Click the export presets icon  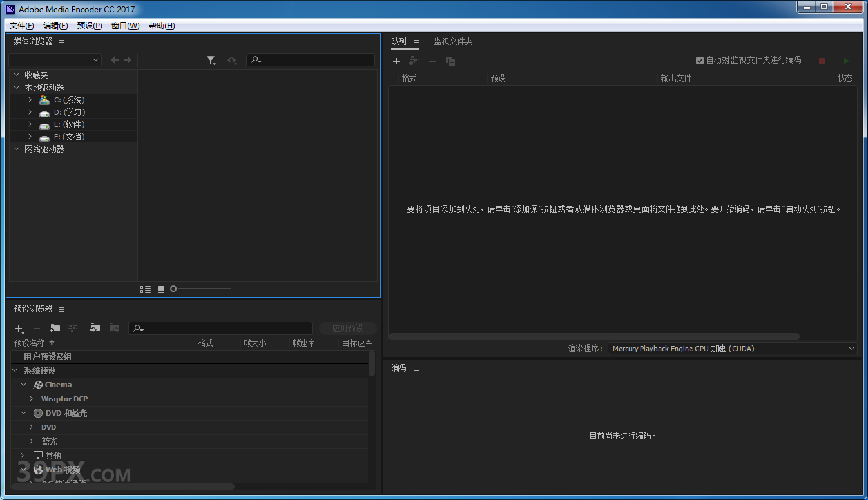pyautogui.click(x=114, y=328)
